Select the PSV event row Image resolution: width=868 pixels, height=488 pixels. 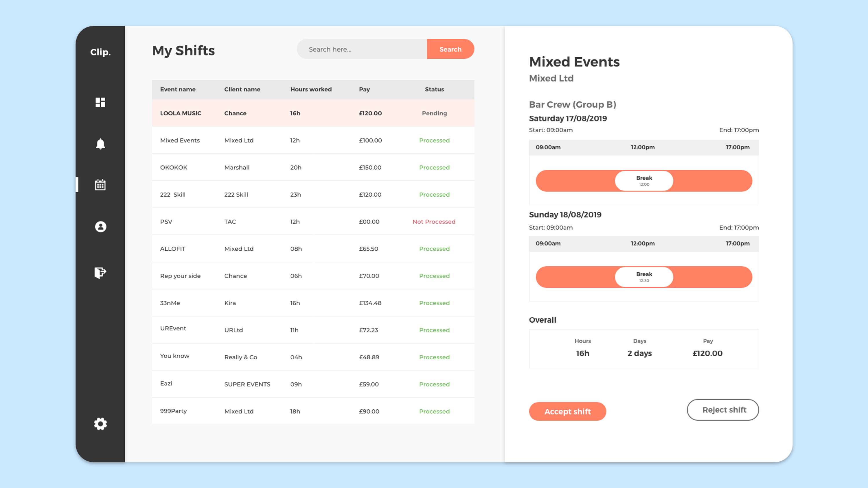313,222
